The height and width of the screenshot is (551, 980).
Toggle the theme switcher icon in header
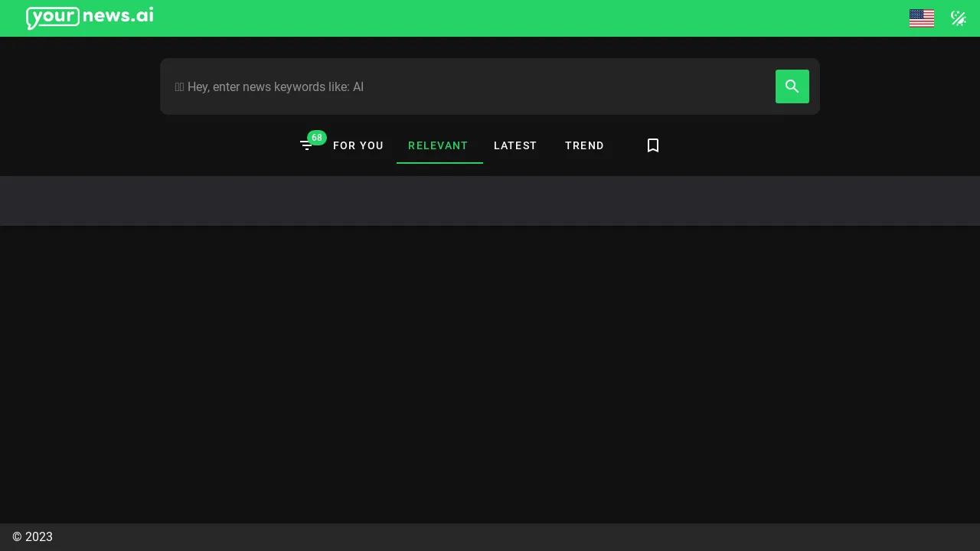tap(959, 18)
